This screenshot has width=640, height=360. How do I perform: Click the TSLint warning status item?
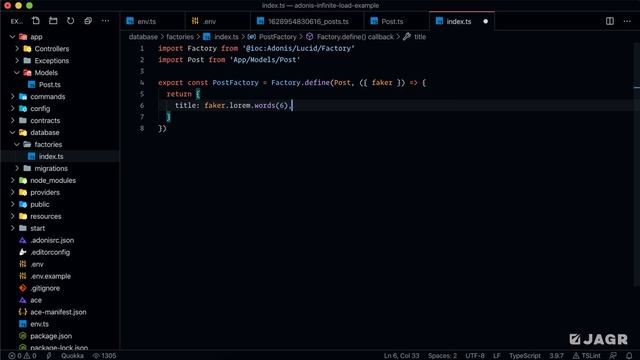click(x=587, y=356)
